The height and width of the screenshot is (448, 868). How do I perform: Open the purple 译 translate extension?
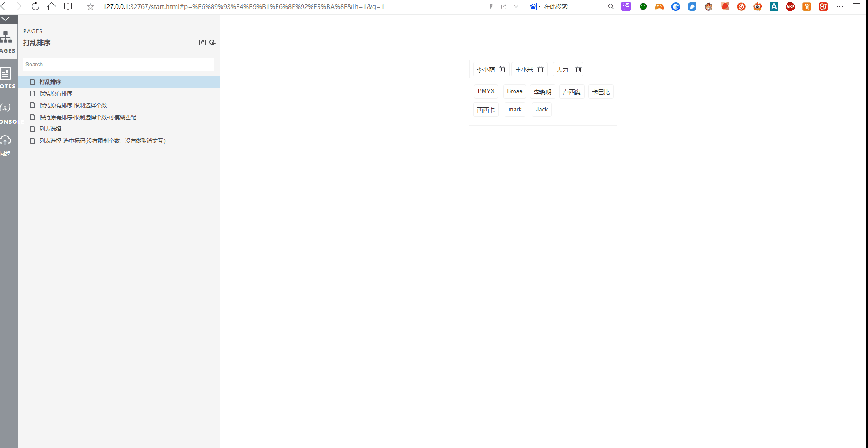point(626,6)
